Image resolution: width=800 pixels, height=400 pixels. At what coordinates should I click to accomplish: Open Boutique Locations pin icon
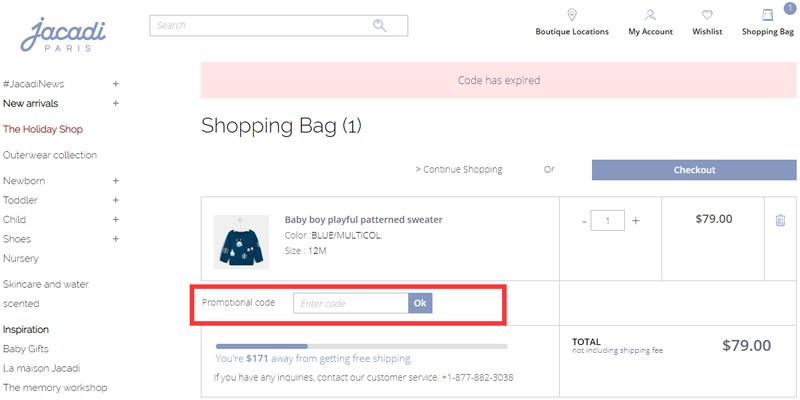[x=572, y=15]
